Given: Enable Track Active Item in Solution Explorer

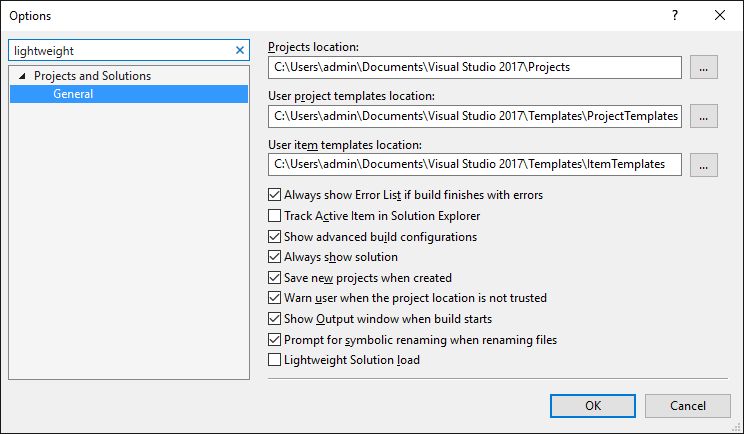Looking at the screenshot, I should click(x=275, y=216).
